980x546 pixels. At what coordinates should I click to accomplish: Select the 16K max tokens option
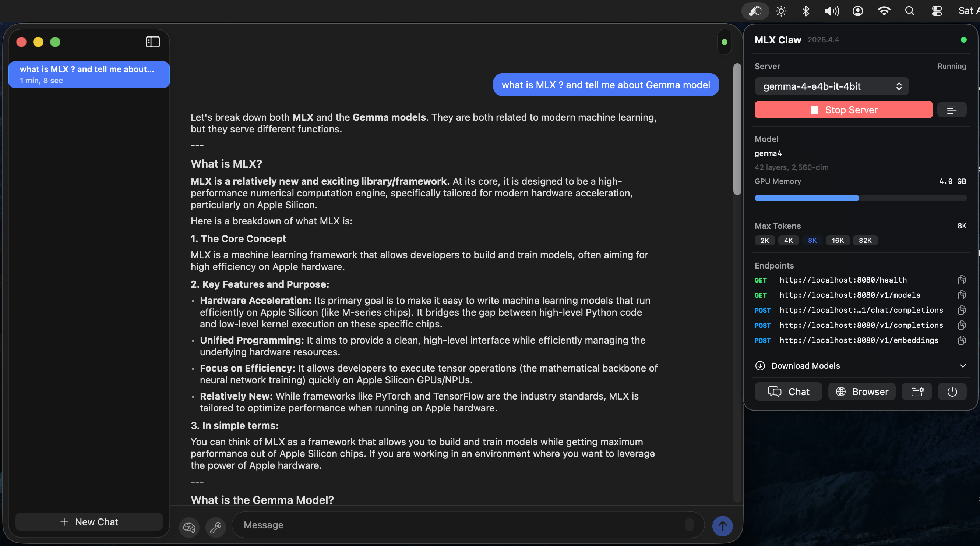point(838,240)
